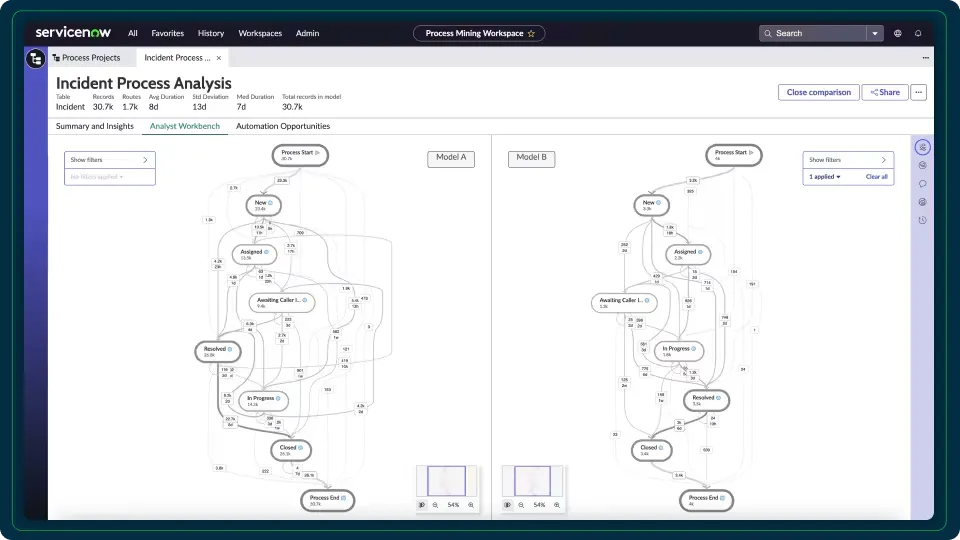Click Model A minimap thumbnail
This screenshot has width=960, height=540.
(x=446, y=481)
